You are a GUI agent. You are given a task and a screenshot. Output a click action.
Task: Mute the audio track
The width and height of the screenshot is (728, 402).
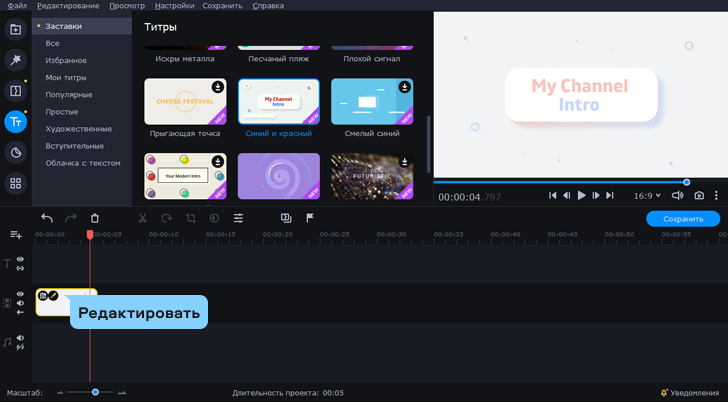point(20,338)
